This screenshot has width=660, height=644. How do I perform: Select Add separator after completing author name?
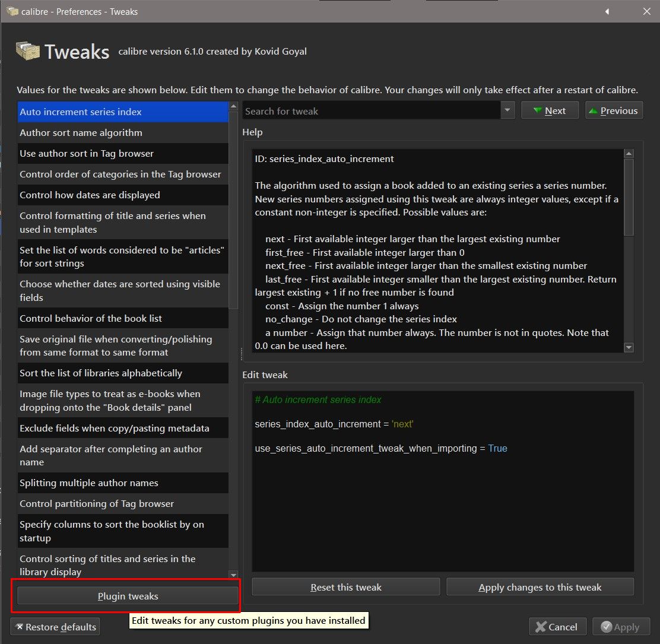[x=122, y=455]
